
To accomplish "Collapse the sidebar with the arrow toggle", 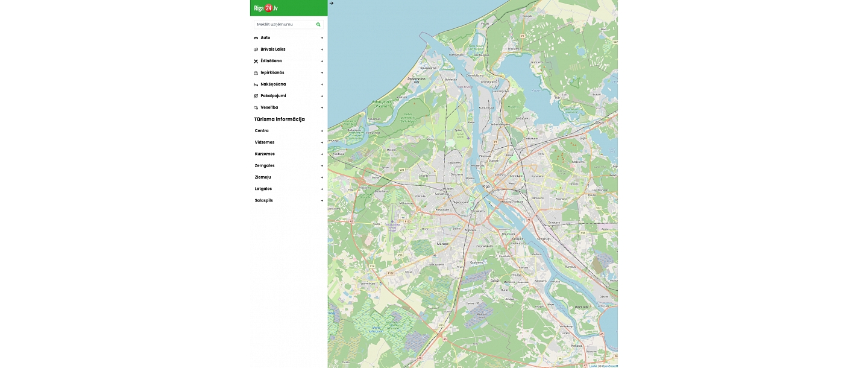I will pos(332,4).
